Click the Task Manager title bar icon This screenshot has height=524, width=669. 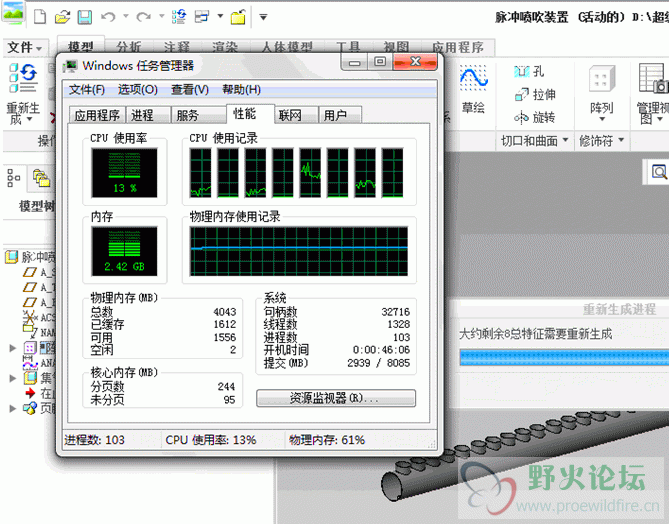[x=70, y=66]
